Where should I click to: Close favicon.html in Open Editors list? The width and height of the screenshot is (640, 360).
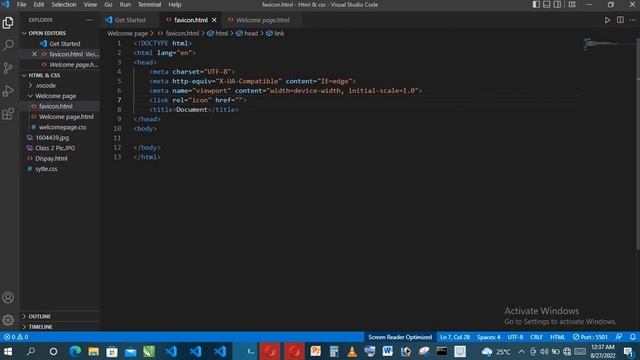point(35,54)
